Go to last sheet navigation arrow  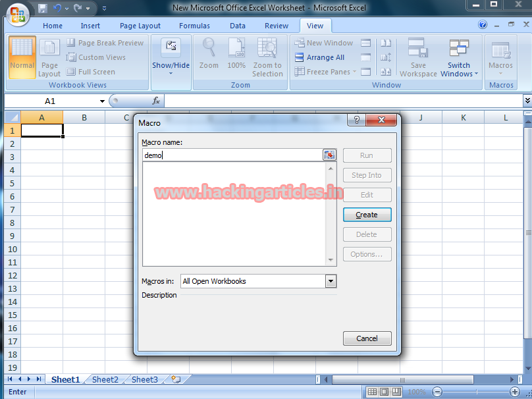tap(39, 379)
